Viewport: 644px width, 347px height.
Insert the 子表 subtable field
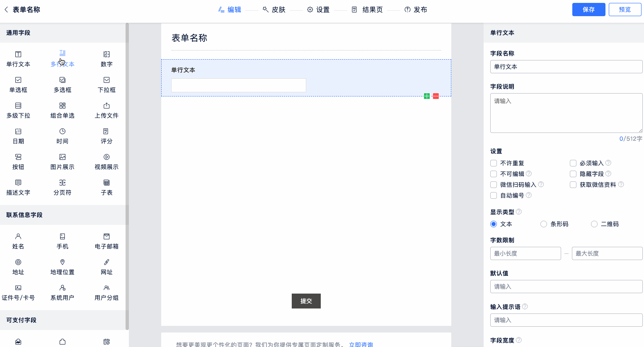tap(107, 187)
